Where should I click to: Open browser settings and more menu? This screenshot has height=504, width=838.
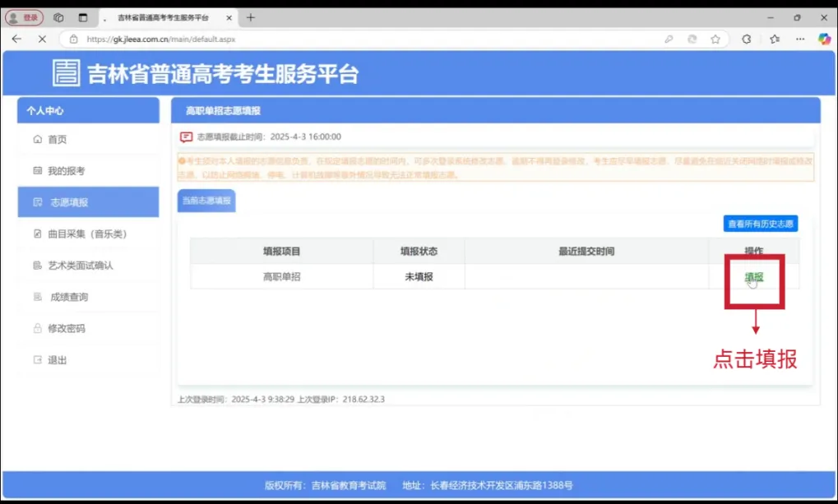tap(800, 39)
